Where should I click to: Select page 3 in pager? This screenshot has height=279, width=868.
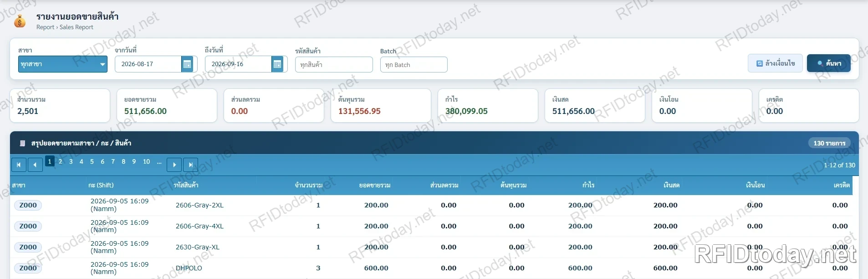coord(71,161)
